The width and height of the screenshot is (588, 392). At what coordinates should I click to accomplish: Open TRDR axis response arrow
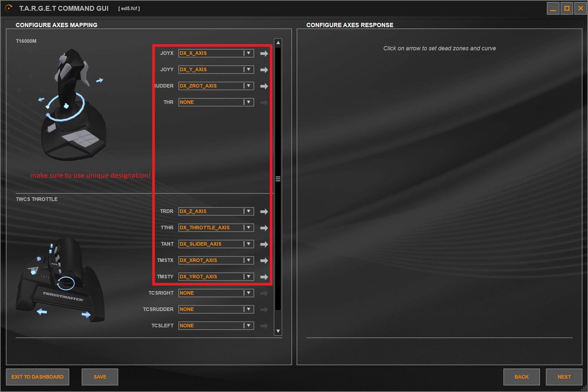coord(264,211)
